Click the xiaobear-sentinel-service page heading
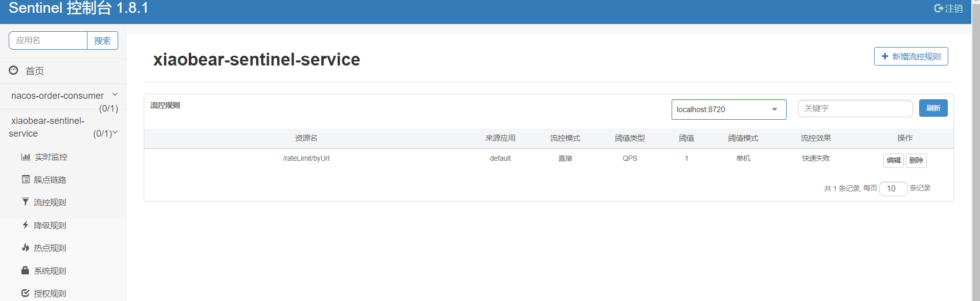Screen dimensions: 980x301 click(256, 59)
